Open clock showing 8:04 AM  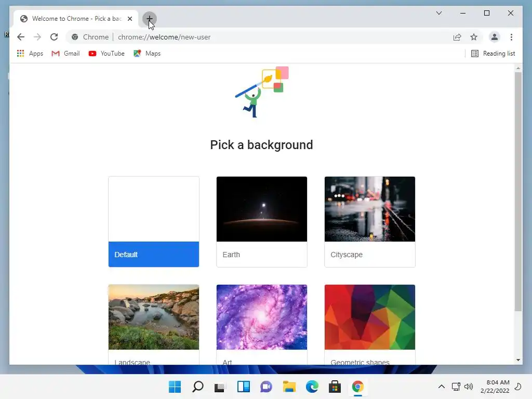495,387
